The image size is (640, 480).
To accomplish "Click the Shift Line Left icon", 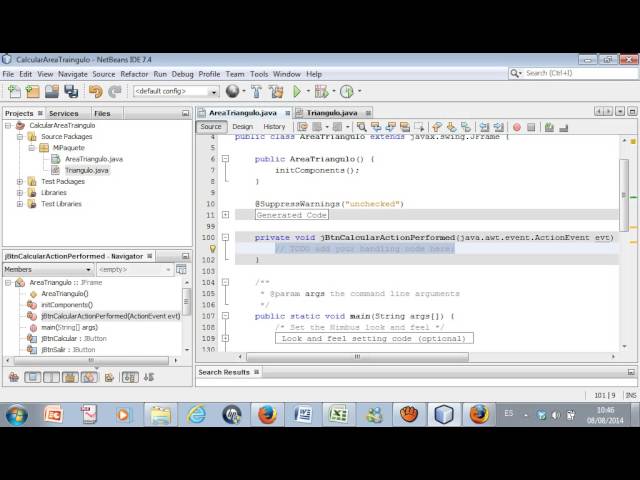I will 484,127.
